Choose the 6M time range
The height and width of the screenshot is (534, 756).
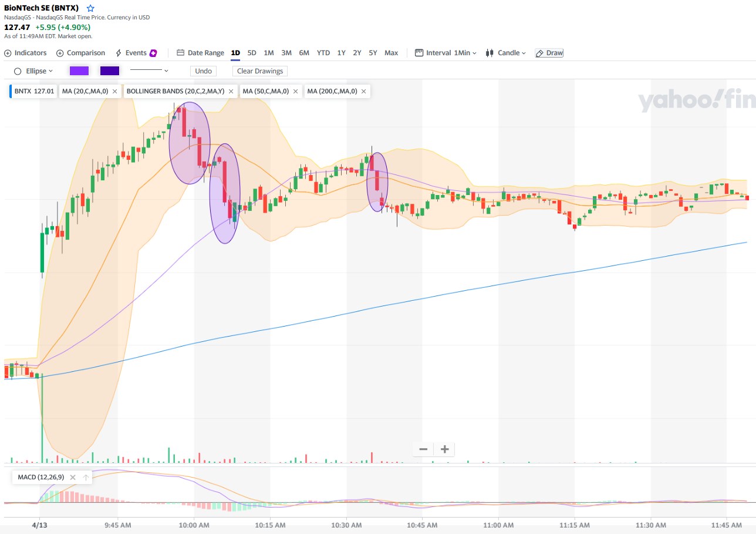tap(304, 53)
